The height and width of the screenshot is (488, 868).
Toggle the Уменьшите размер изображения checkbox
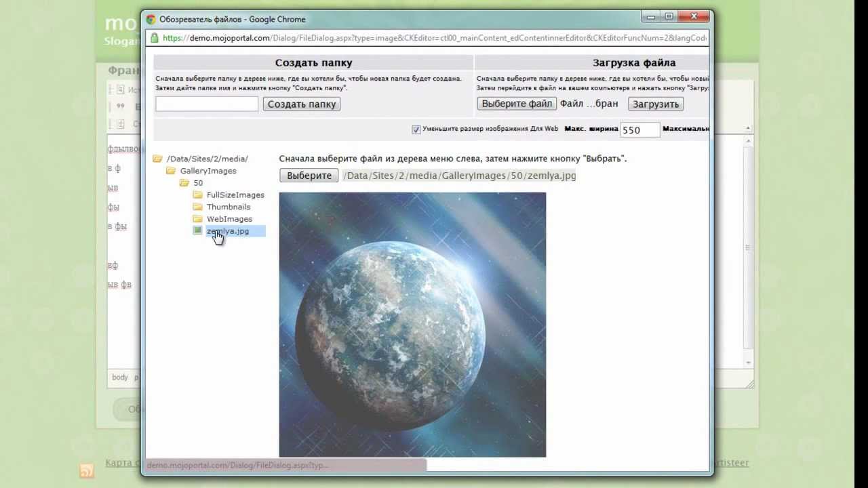coord(416,129)
